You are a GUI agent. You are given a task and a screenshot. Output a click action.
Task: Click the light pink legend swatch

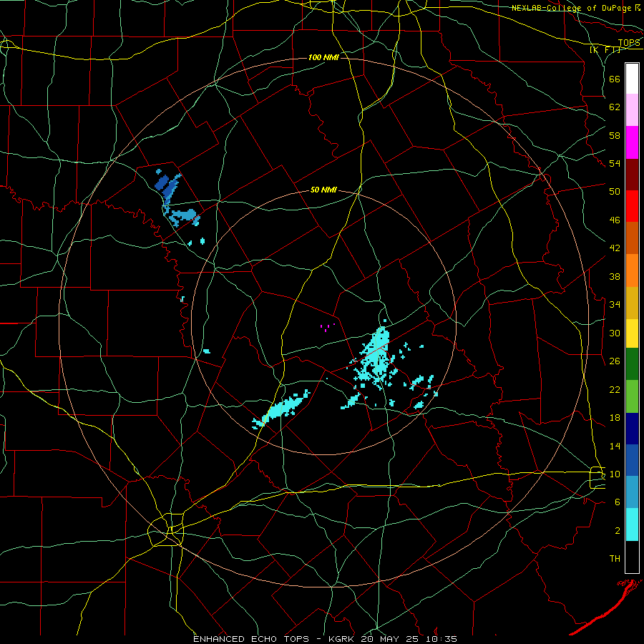(632, 109)
